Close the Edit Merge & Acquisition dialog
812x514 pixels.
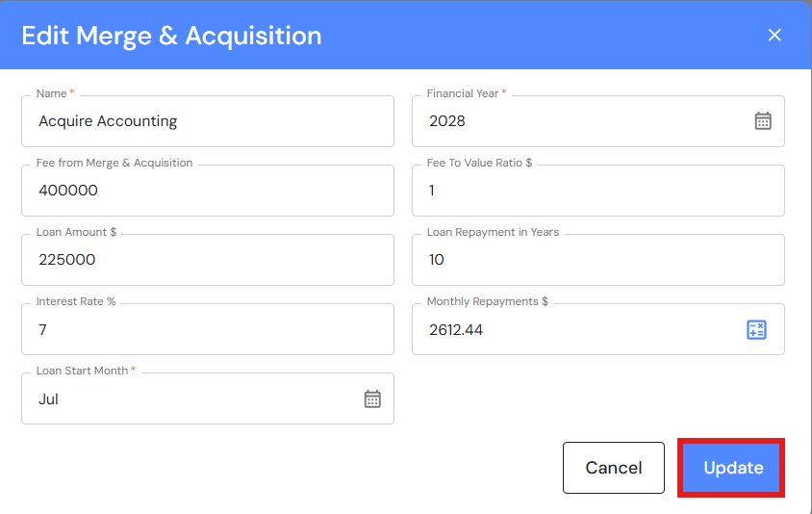[774, 36]
